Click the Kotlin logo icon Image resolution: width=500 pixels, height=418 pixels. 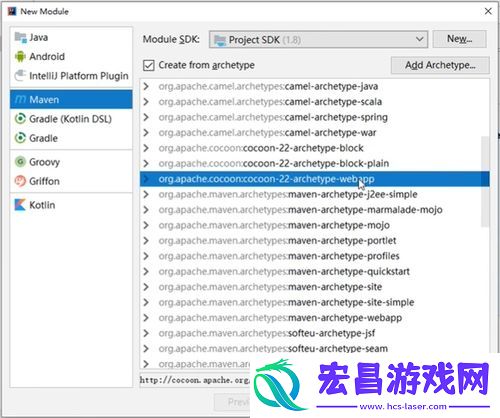coord(20,205)
